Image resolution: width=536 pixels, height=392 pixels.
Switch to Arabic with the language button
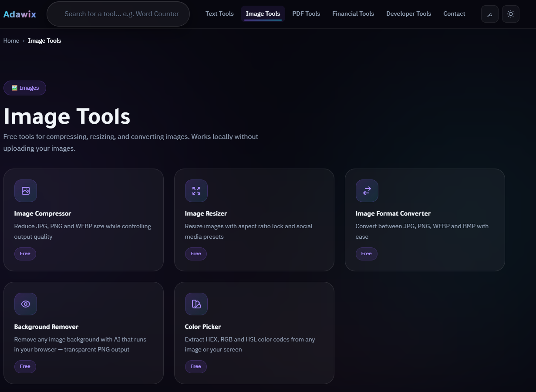(x=490, y=14)
